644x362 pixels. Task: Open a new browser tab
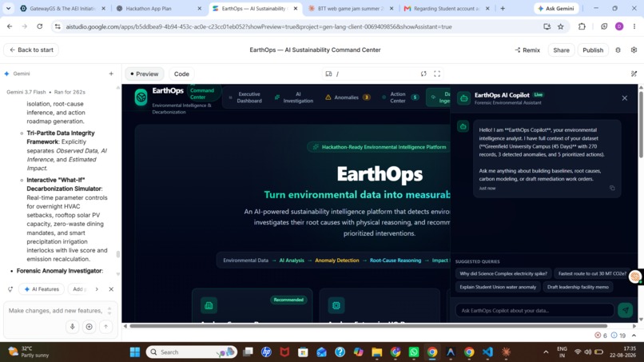(x=503, y=8)
